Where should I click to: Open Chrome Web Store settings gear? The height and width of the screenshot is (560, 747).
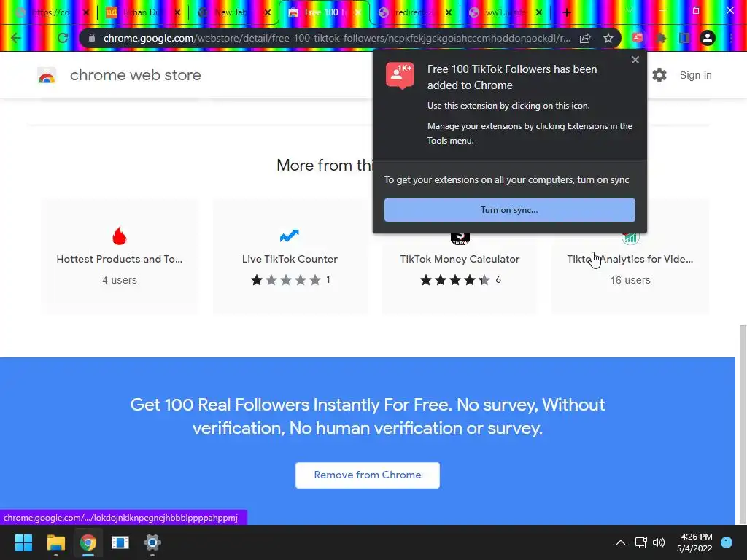tap(659, 75)
